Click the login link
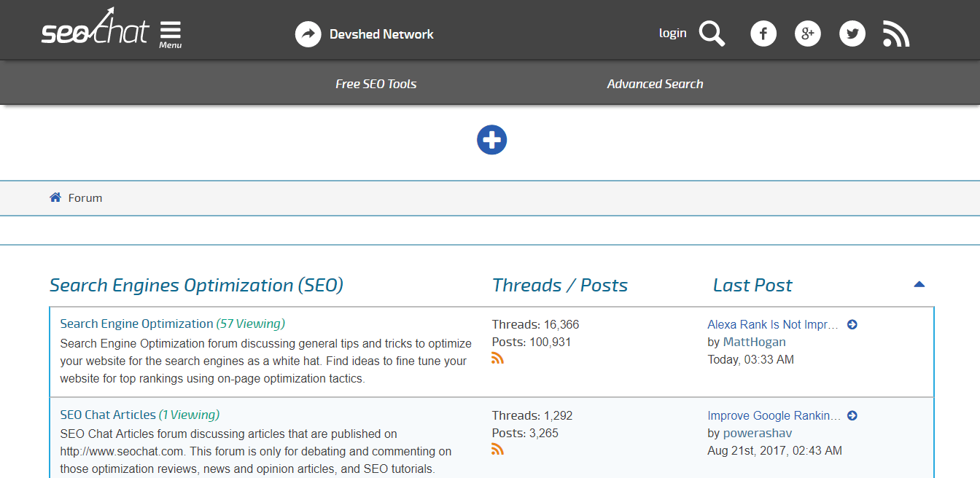Image resolution: width=980 pixels, height=478 pixels. tap(672, 33)
